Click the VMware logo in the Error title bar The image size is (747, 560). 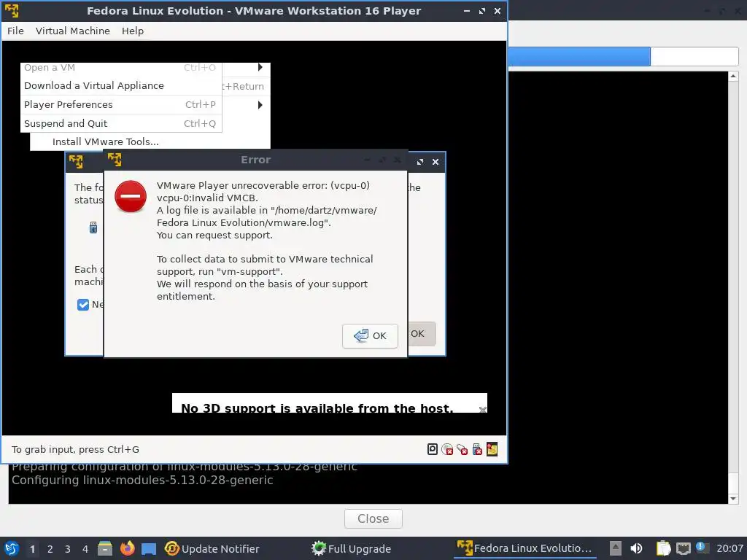pyautogui.click(x=115, y=160)
